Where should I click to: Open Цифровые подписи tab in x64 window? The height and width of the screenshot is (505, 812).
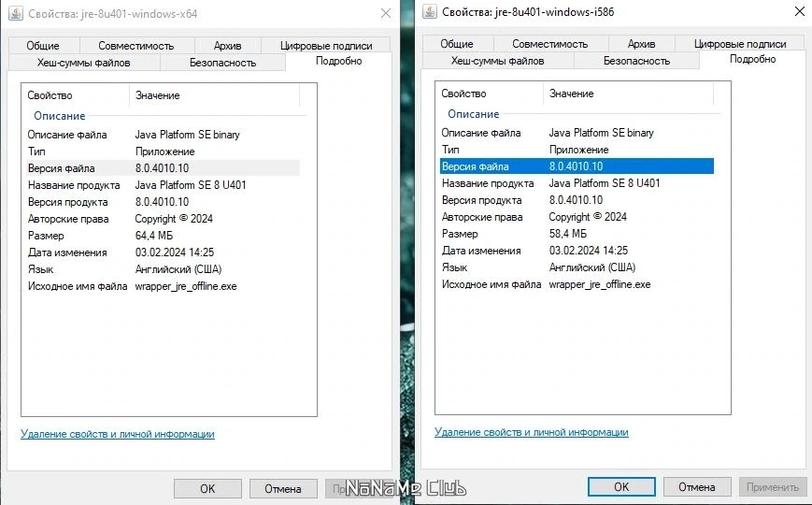coord(326,46)
